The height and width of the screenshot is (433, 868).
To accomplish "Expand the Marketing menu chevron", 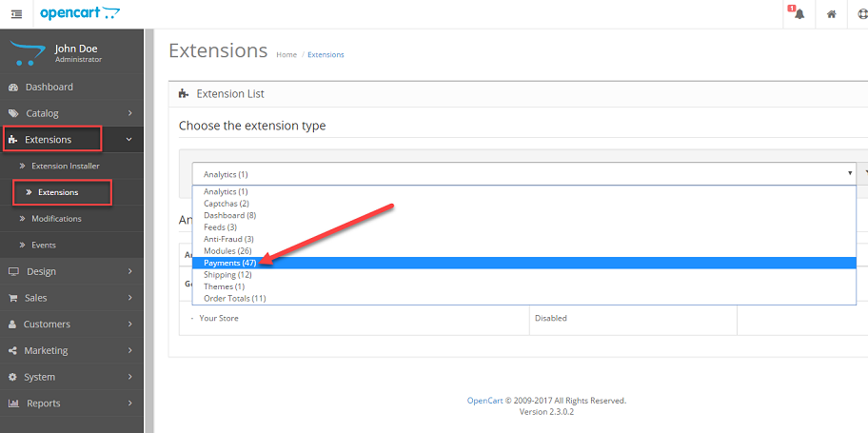I will [x=130, y=350].
